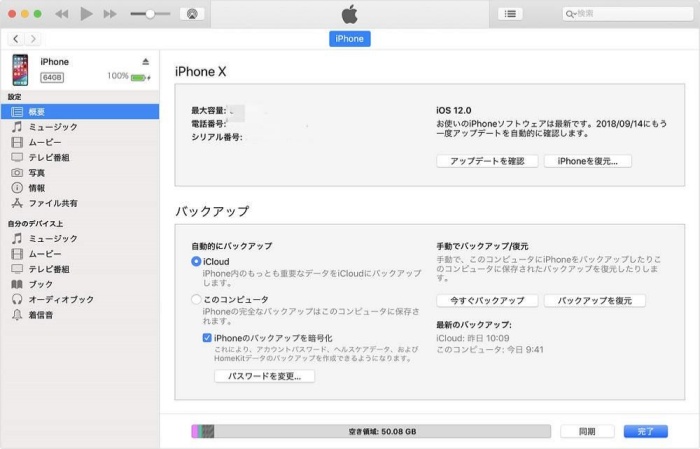Open ムービー under 設定
Image resolution: width=700 pixels, height=449 pixels.
(x=80, y=142)
